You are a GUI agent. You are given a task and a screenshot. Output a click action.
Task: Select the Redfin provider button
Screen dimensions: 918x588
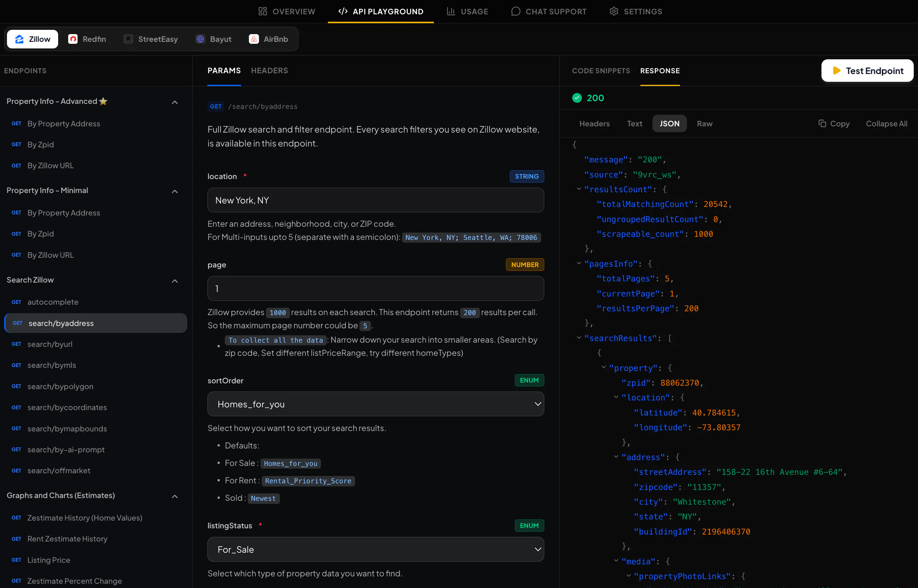[87, 39]
